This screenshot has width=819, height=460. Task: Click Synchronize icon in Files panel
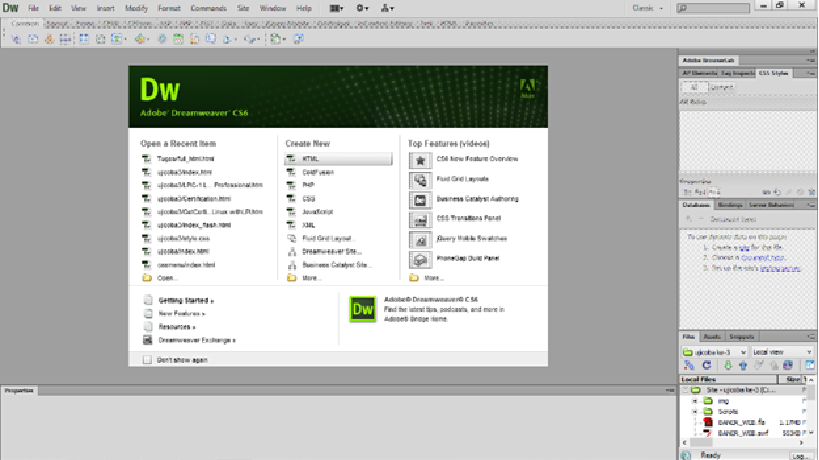[788, 365]
